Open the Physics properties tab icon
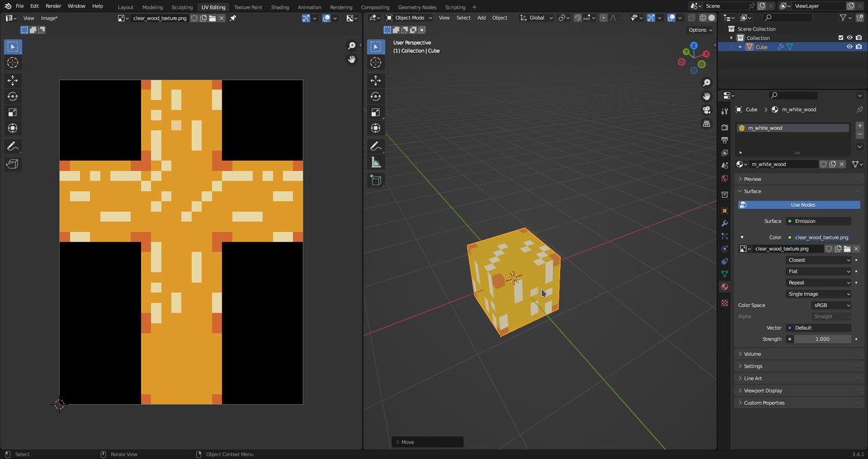This screenshot has height=459, width=868. (x=724, y=249)
